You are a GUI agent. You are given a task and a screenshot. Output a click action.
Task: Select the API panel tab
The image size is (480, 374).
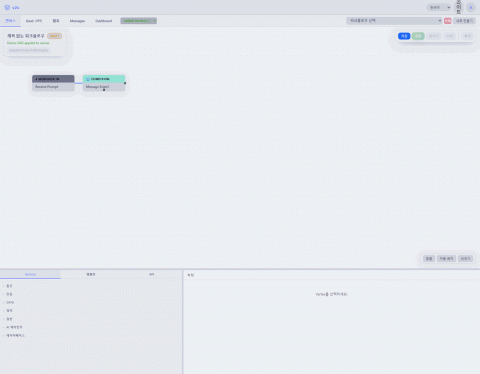pyautogui.click(x=151, y=274)
